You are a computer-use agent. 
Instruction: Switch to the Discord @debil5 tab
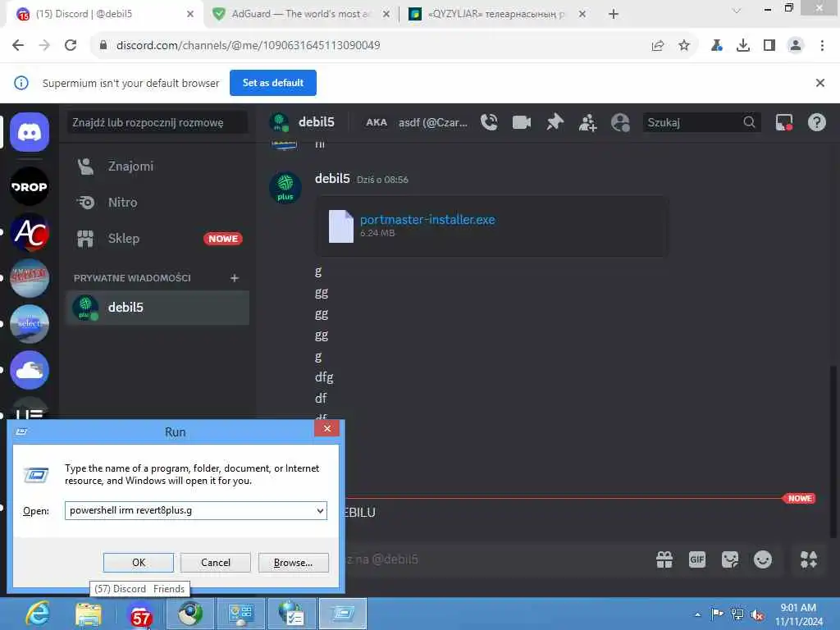(x=104, y=14)
